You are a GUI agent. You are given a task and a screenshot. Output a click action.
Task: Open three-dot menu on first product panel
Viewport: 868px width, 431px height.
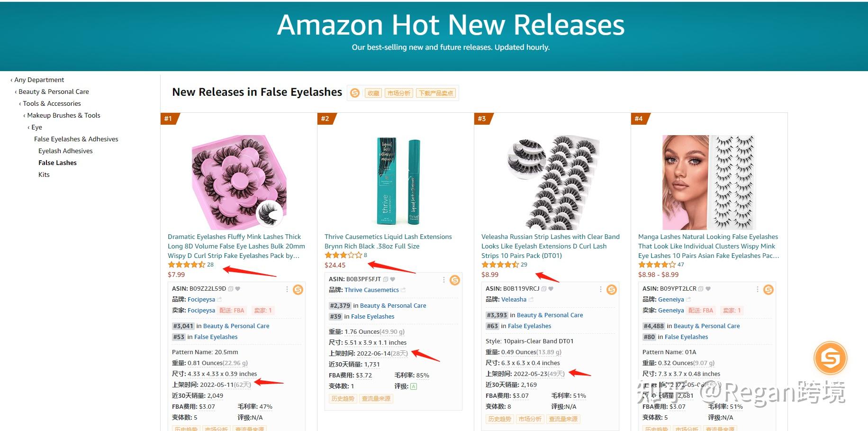coord(287,289)
